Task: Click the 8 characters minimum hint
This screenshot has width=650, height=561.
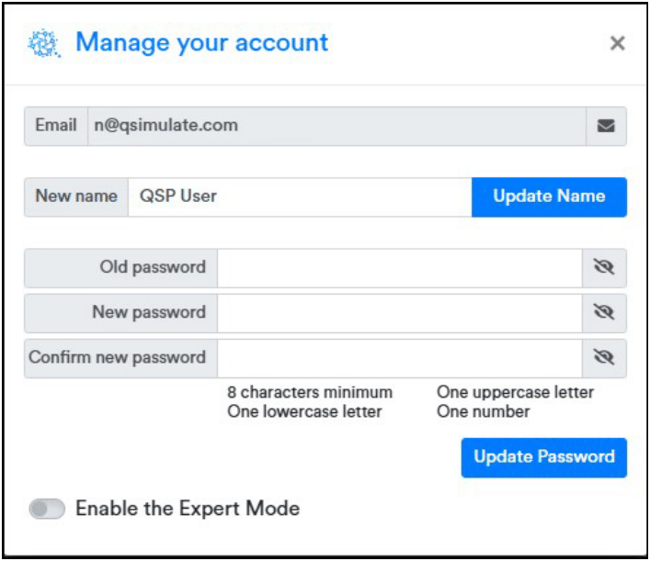Action: 310,392
